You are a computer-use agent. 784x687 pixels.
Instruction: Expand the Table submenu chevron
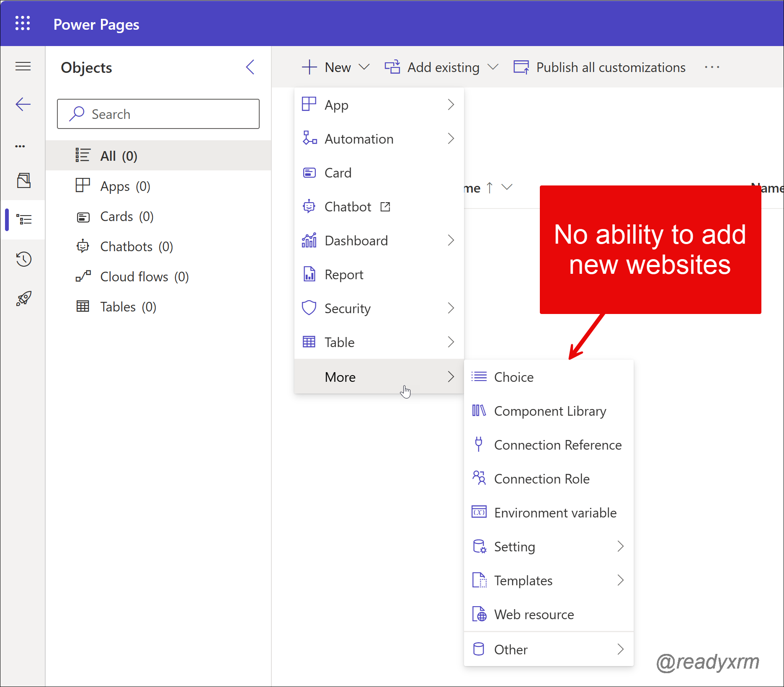click(x=451, y=342)
